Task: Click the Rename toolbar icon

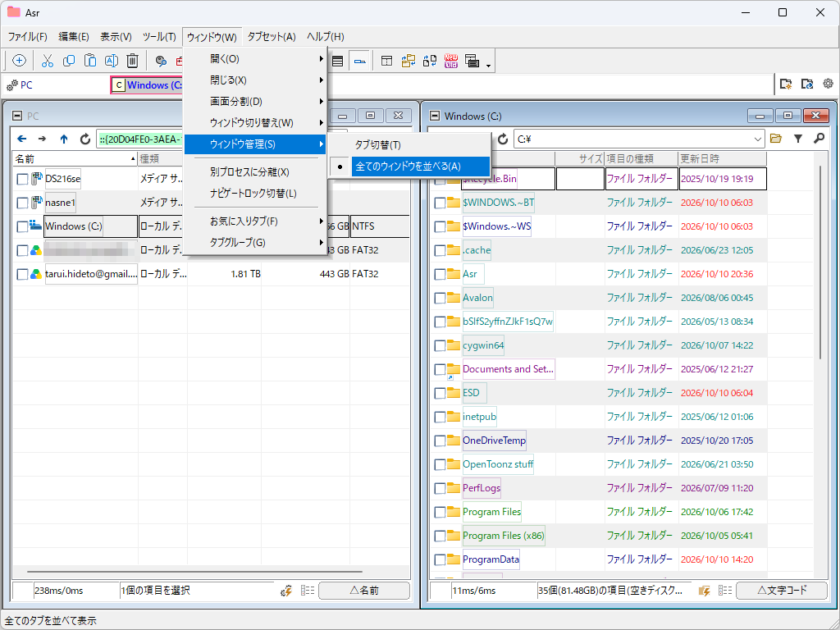Action: pos(111,61)
